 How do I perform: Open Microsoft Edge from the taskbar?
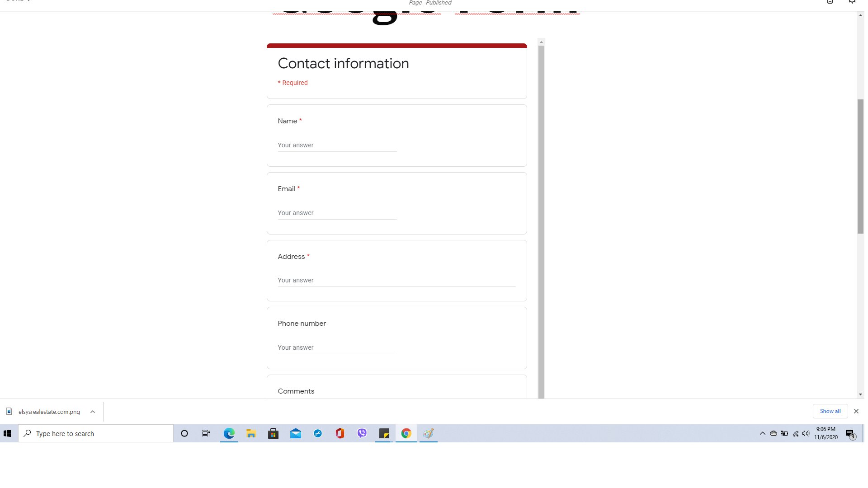(229, 434)
